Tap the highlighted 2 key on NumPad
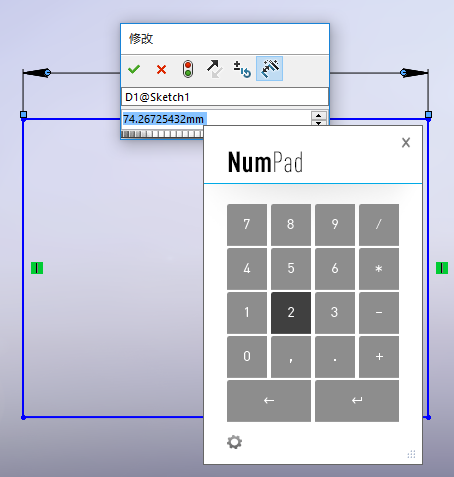The height and width of the screenshot is (477, 454). point(291,313)
